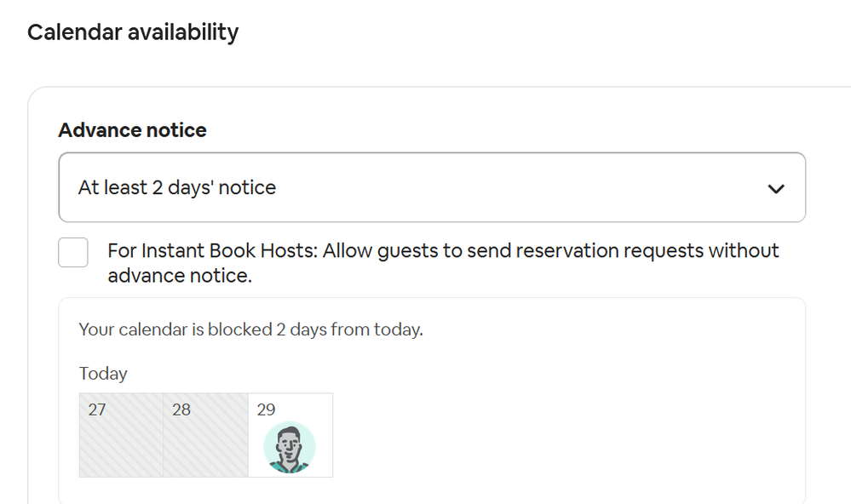Click the chevron arrow in Advance notice dropdown
The image size is (851, 504).
[775, 188]
